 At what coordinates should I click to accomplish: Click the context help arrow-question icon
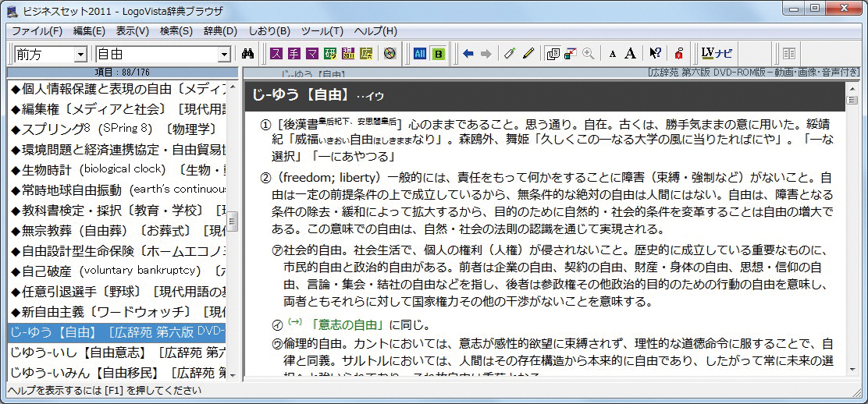tap(655, 54)
